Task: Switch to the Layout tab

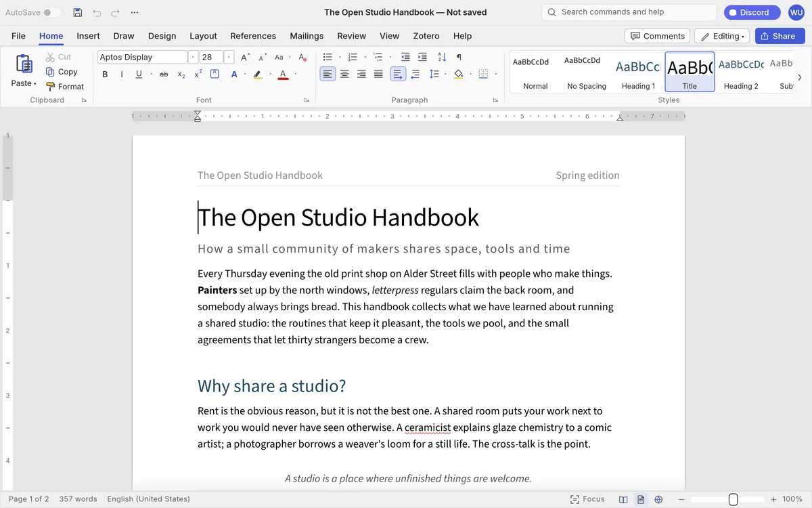Action: (203, 36)
